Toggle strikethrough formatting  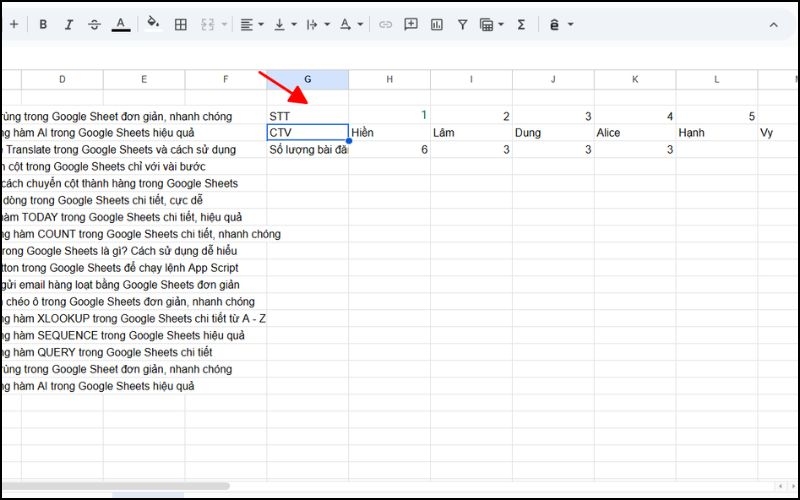pos(94,25)
